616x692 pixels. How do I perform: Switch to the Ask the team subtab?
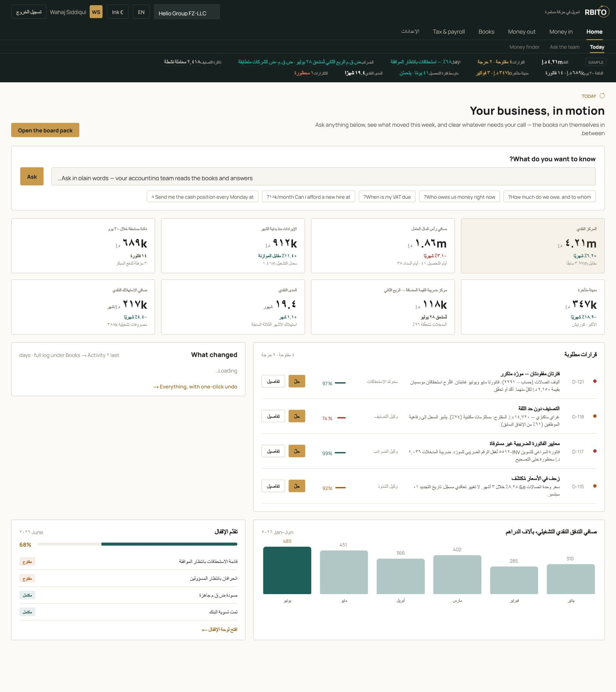tap(564, 47)
